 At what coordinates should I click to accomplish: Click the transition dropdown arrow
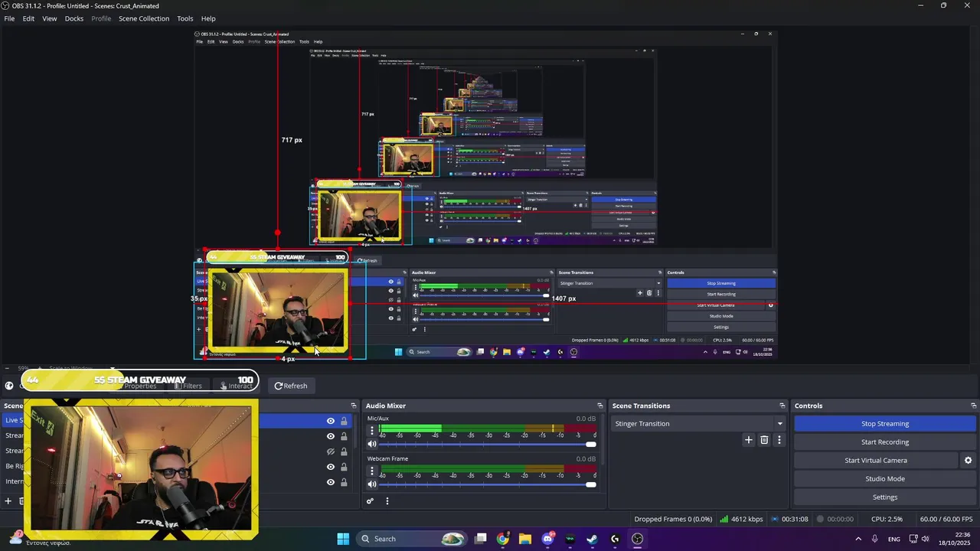[x=780, y=424]
